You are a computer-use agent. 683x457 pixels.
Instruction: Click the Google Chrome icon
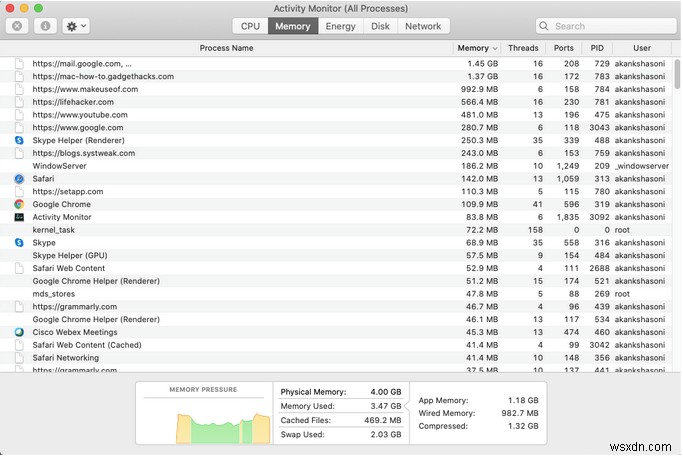pos(19,204)
